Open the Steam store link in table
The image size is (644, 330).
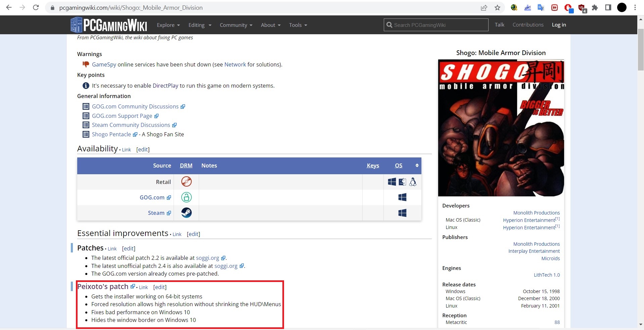156,213
